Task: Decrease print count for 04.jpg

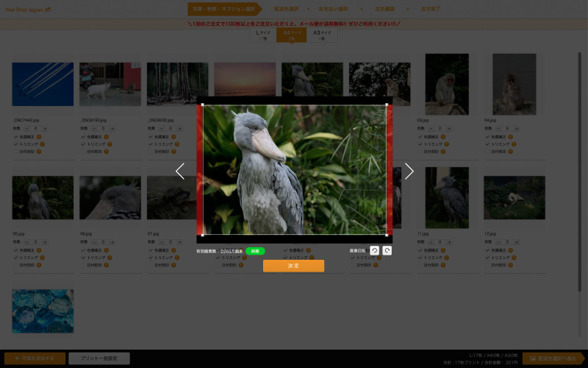Action: (x=498, y=128)
